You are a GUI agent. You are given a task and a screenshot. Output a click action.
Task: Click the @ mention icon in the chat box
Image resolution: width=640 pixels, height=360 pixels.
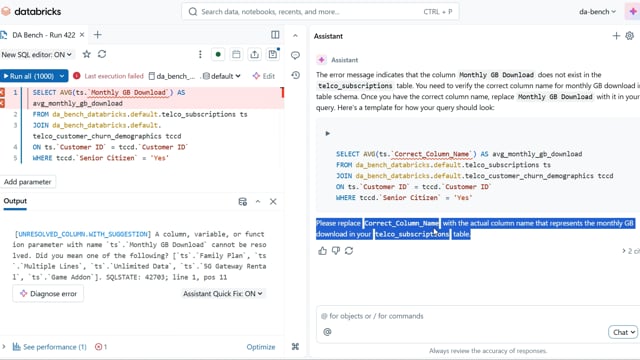coord(327,332)
